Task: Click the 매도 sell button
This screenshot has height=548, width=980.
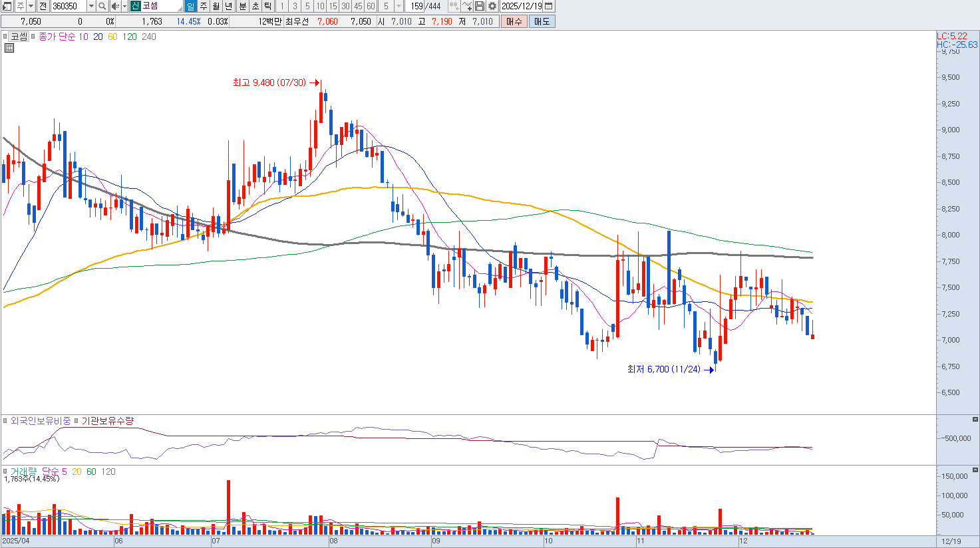Action: pyautogui.click(x=542, y=21)
